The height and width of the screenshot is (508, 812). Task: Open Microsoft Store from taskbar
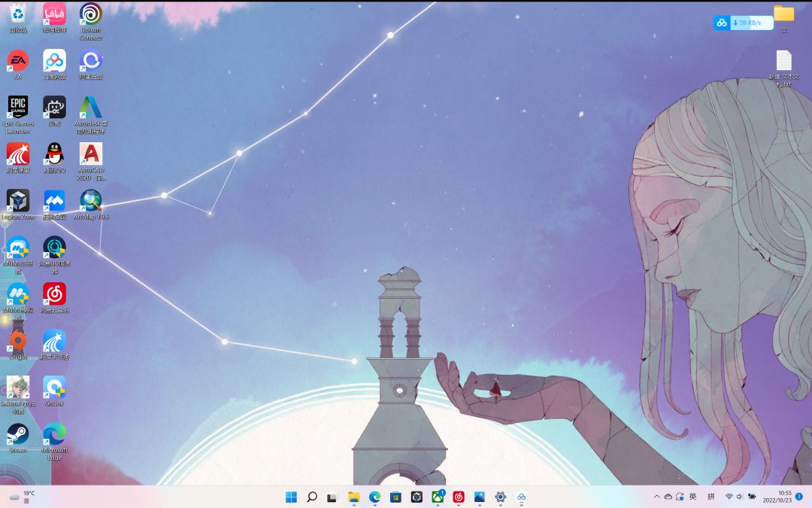[395, 497]
